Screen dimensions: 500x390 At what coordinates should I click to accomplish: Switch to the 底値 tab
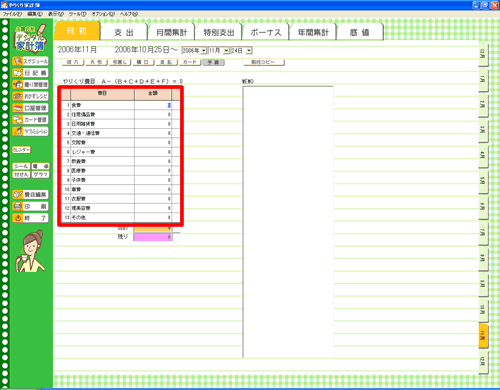pyautogui.click(x=360, y=32)
